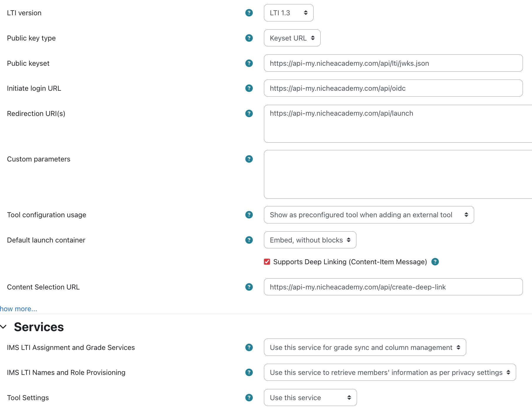The image size is (532, 411).
Task: Uncheck Supports Deep Linking checkbox
Action: click(267, 262)
